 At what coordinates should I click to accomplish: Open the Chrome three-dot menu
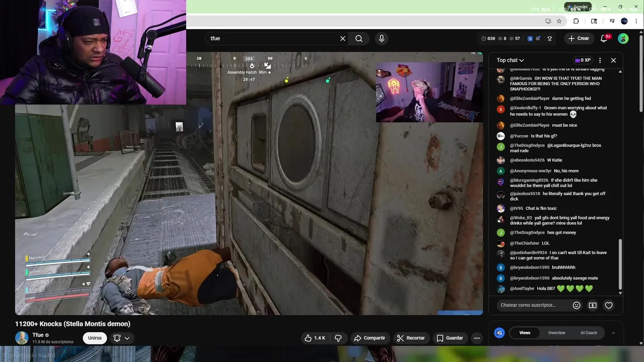pyautogui.click(x=636, y=21)
